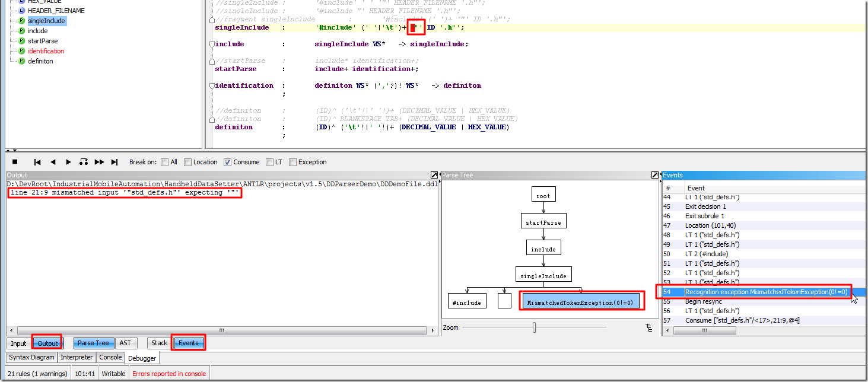Select HEADER_FILENAME lexer rule in list

tap(56, 11)
